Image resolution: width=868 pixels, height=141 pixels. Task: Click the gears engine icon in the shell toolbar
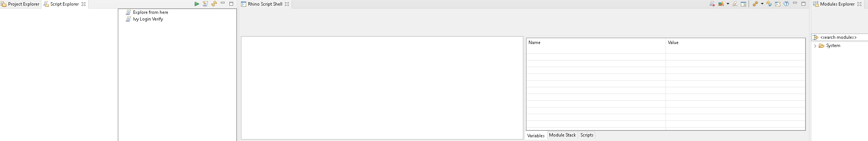coord(755,4)
